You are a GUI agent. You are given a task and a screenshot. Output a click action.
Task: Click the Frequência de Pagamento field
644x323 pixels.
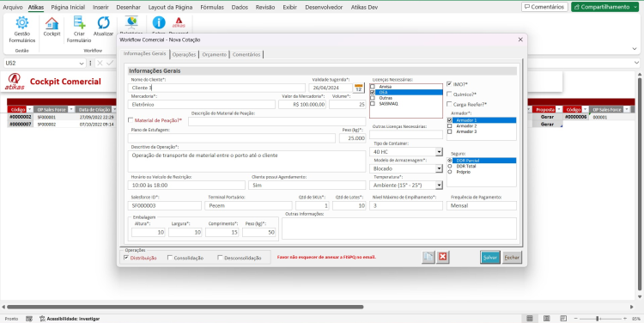(x=482, y=205)
